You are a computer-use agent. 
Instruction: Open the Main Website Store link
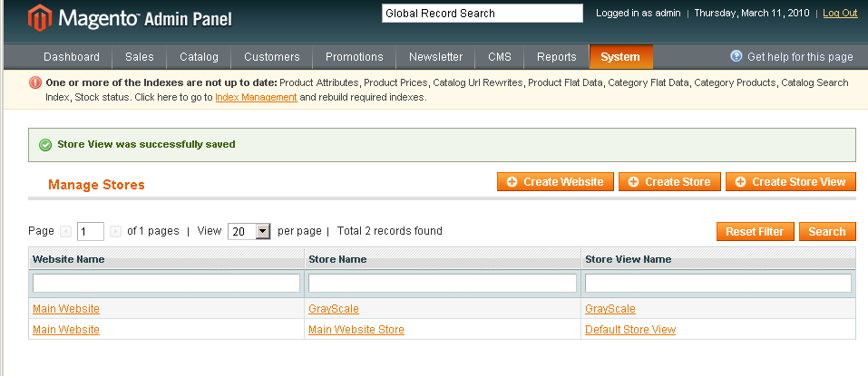(x=356, y=330)
